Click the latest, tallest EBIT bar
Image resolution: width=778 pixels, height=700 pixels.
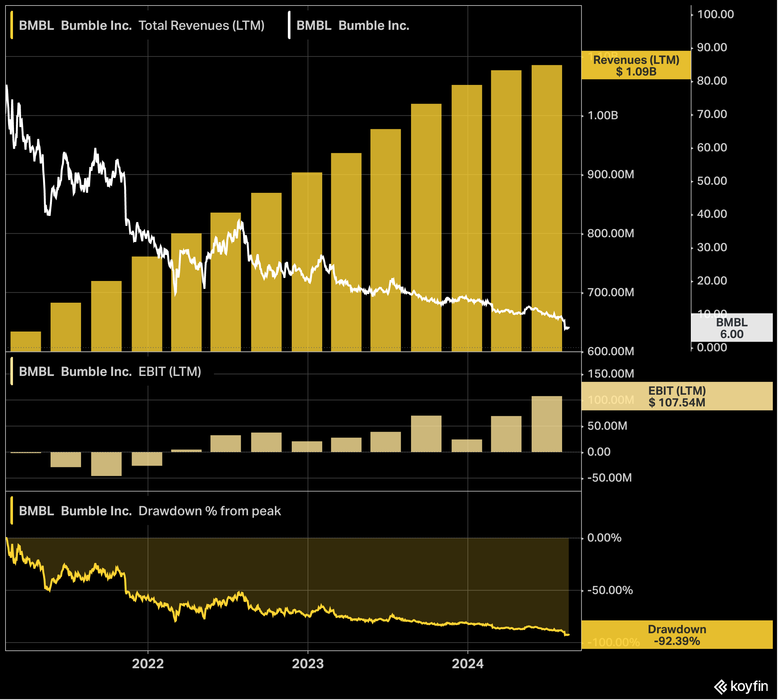tap(547, 424)
